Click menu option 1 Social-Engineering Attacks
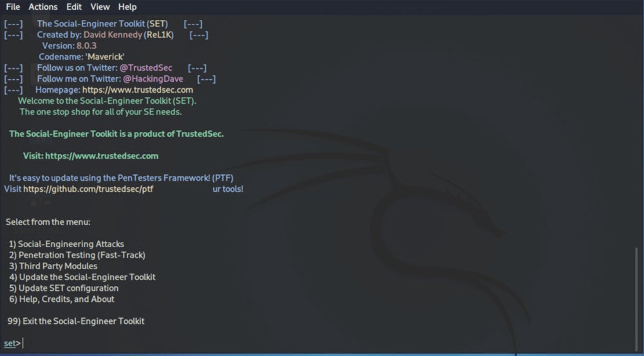 pyautogui.click(x=66, y=244)
